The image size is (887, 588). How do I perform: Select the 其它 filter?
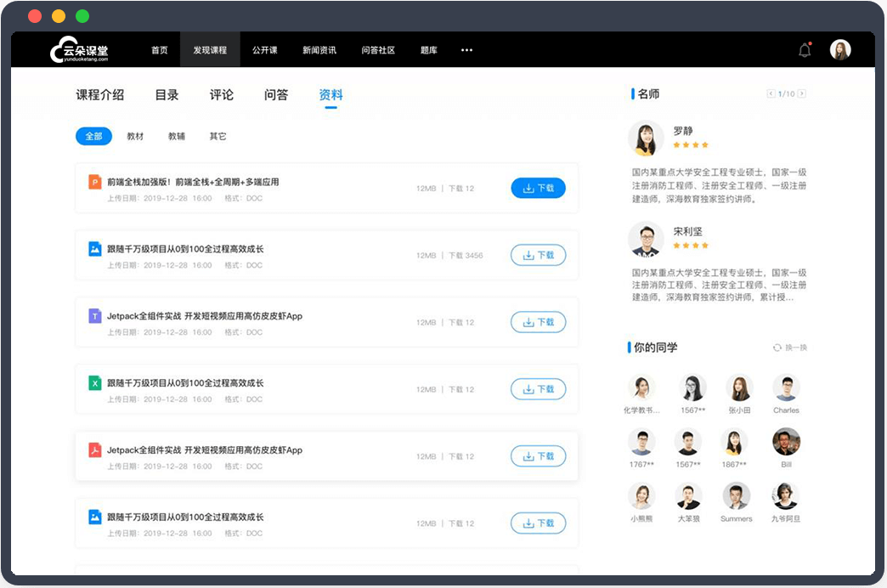point(218,137)
